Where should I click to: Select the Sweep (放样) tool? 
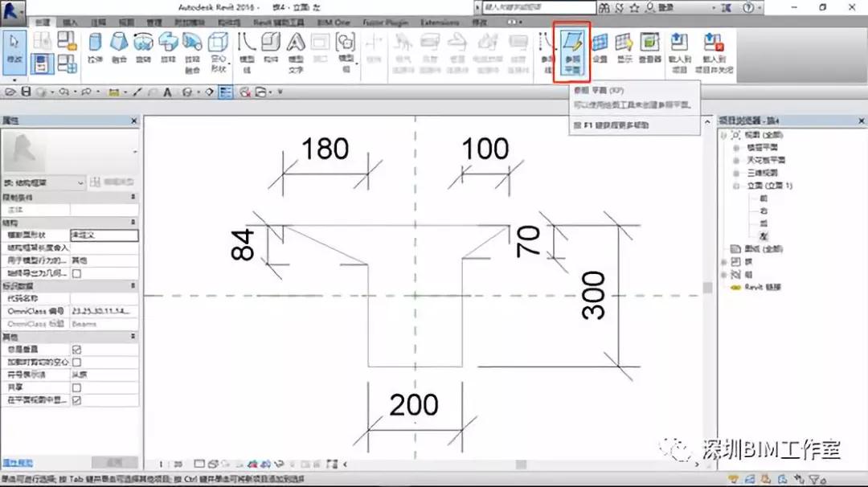(168, 48)
